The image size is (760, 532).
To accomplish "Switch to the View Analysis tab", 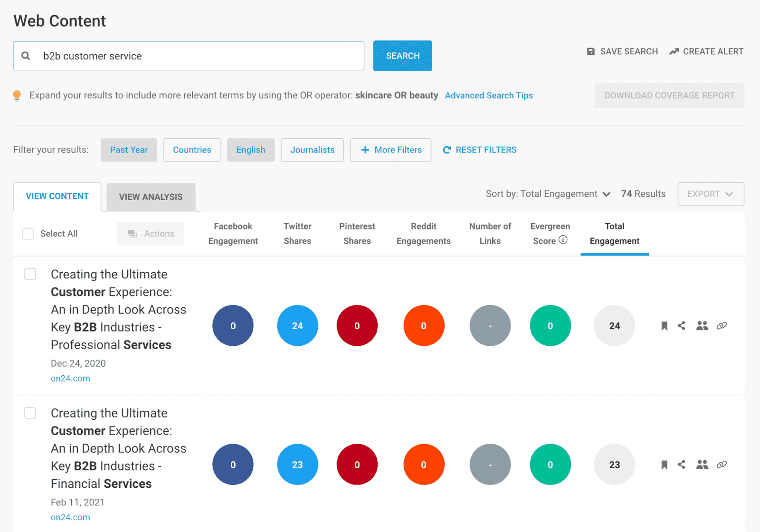I will point(151,197).
